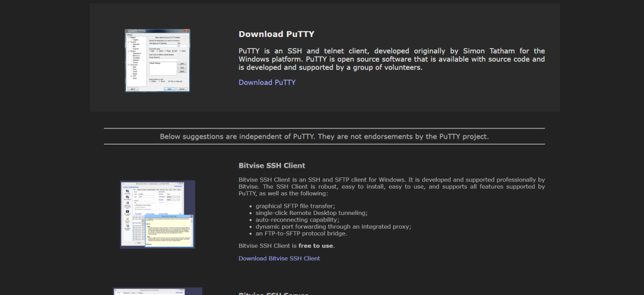Follow the Download Bitvise SSH Client link
This screenshot has height=295, width=644.
(279, 259)
